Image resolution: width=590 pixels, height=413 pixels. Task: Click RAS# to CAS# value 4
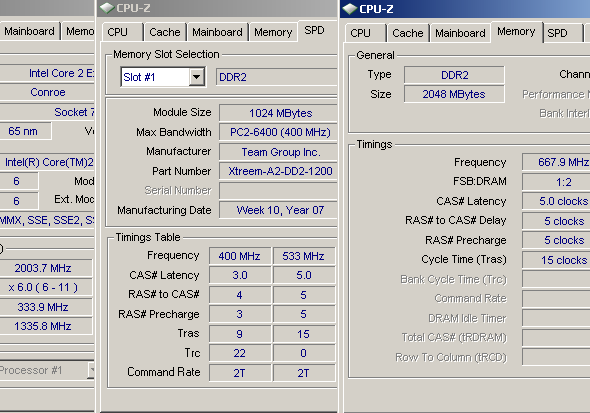240,295
